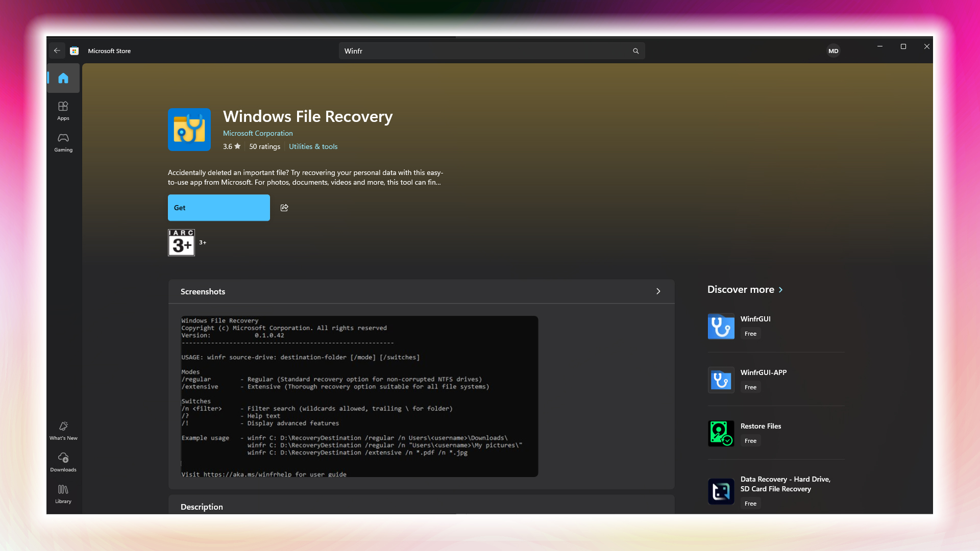This screenshot has width=980, height=551.
Task: Open WinfrGUI app icon
Action: pyautogui.click(x=721, y=327)
